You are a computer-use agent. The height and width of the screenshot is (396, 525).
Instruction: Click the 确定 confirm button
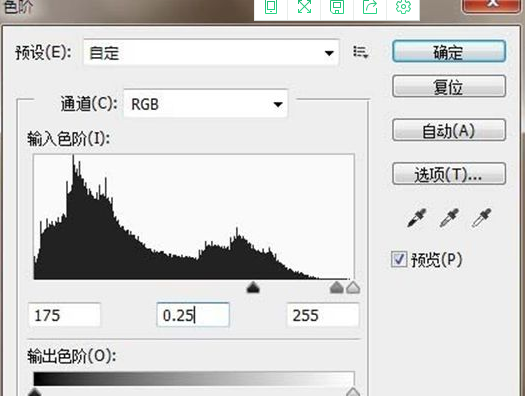pos(449,52)
